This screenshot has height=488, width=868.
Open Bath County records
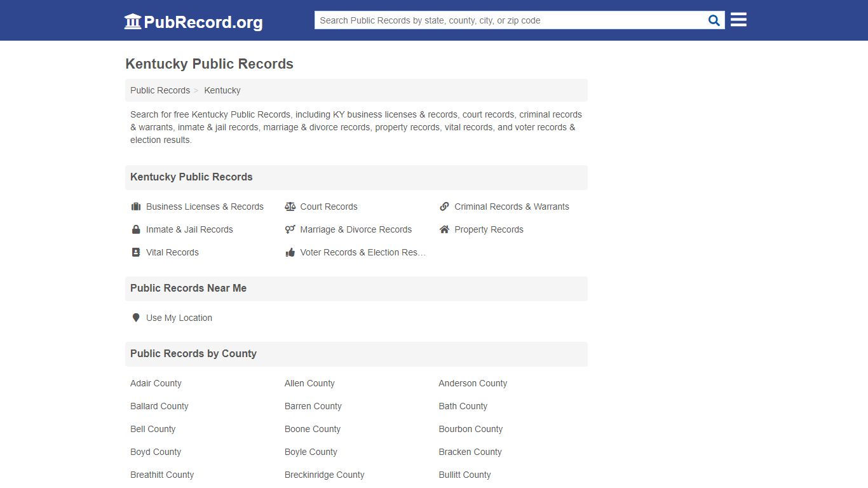coord(463,406)
